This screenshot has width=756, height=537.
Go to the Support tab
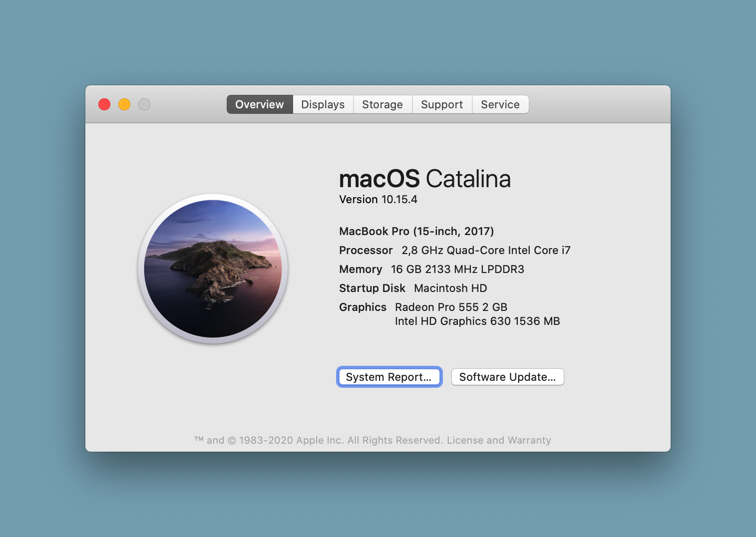[x=442, y=104]
